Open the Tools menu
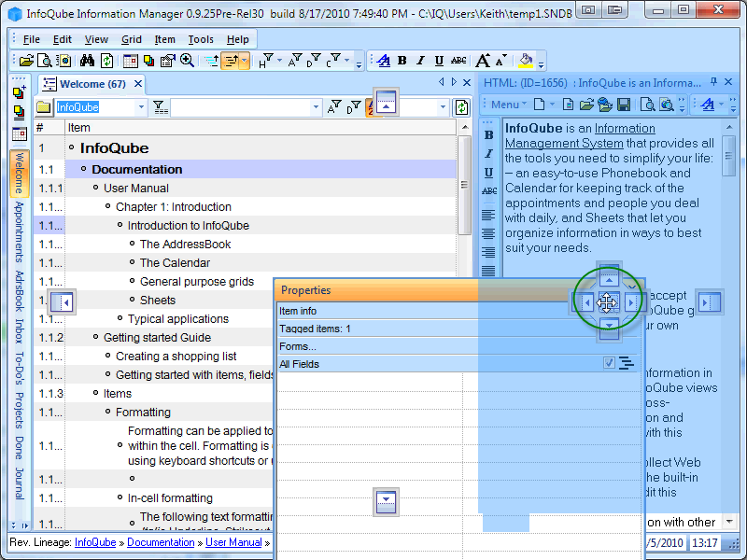The height and width of the screenshot is (560, 747). (x=201, y=39)
